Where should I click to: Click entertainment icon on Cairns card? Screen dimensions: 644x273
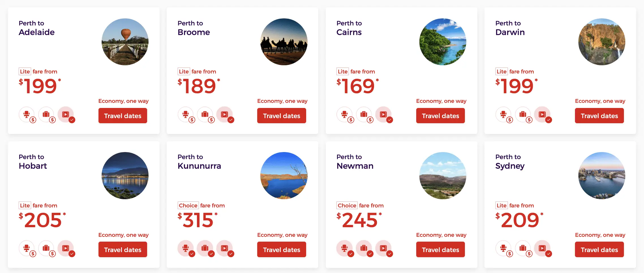point(383,114)
